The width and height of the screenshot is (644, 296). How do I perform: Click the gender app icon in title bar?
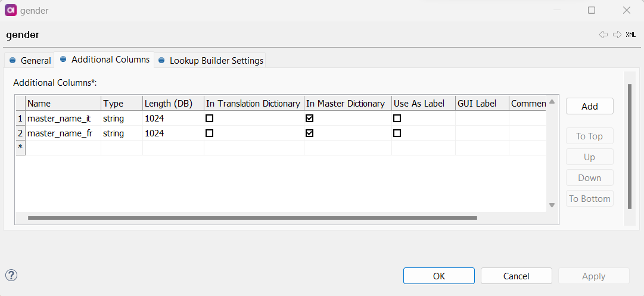tap(10, 10)
